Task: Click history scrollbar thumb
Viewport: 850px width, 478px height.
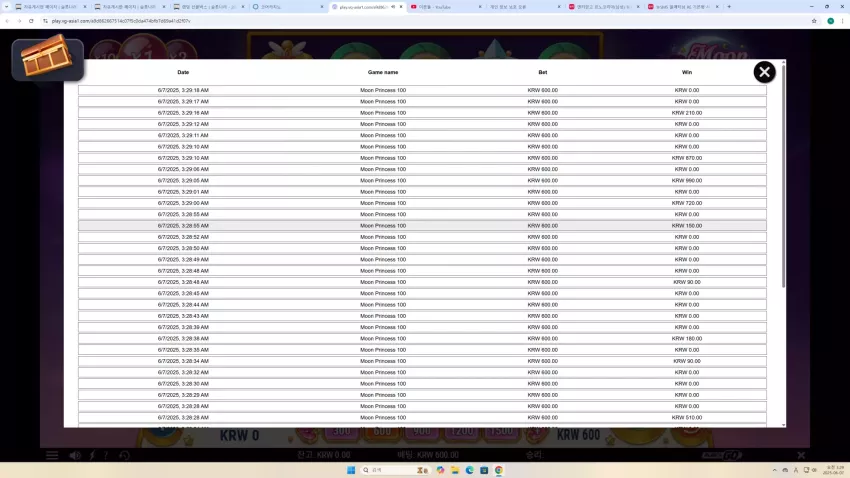Action: click(783, 176)
